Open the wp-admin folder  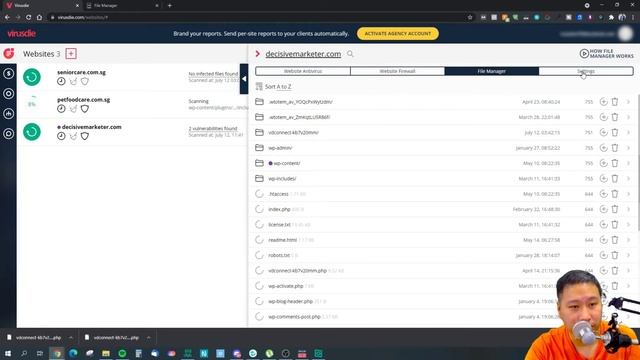coord(280,148)
